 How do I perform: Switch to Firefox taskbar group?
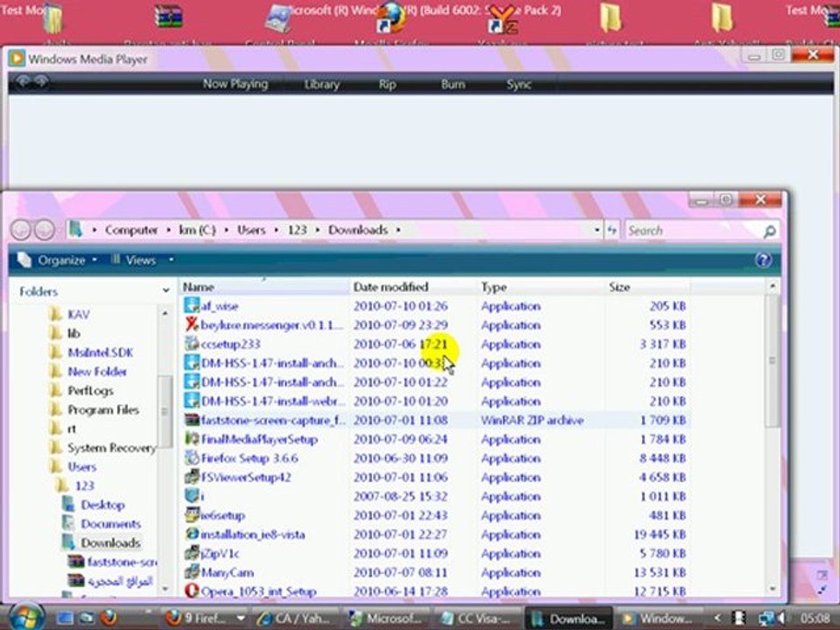pos(204,619)
